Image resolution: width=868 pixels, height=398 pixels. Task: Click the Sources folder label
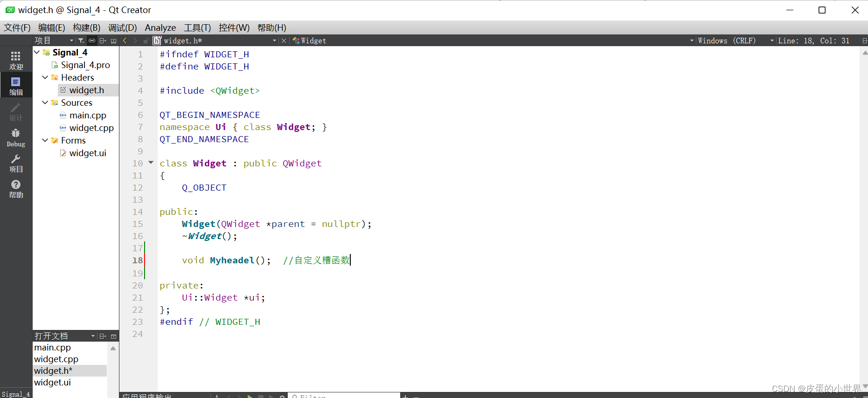[x=77, y=103]
